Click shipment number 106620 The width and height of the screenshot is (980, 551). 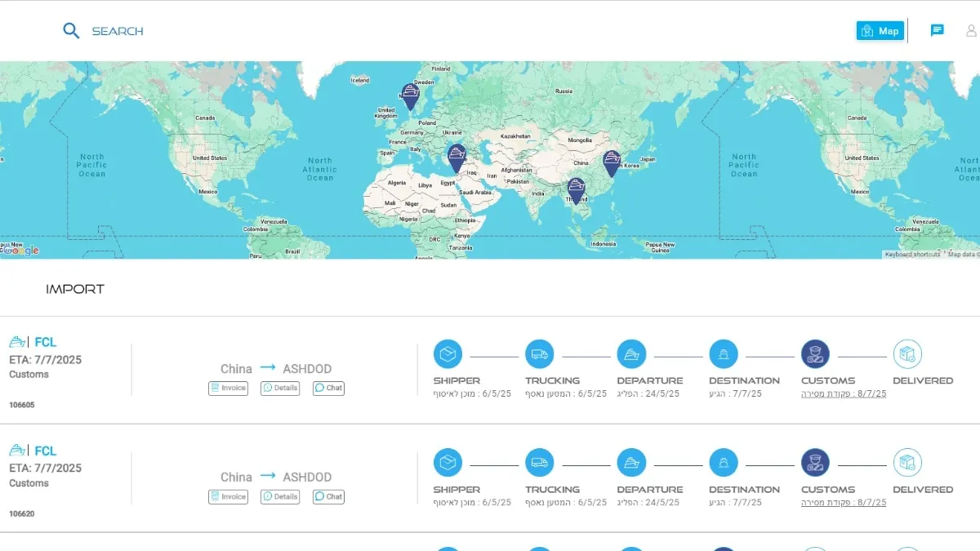pos(22,514)
